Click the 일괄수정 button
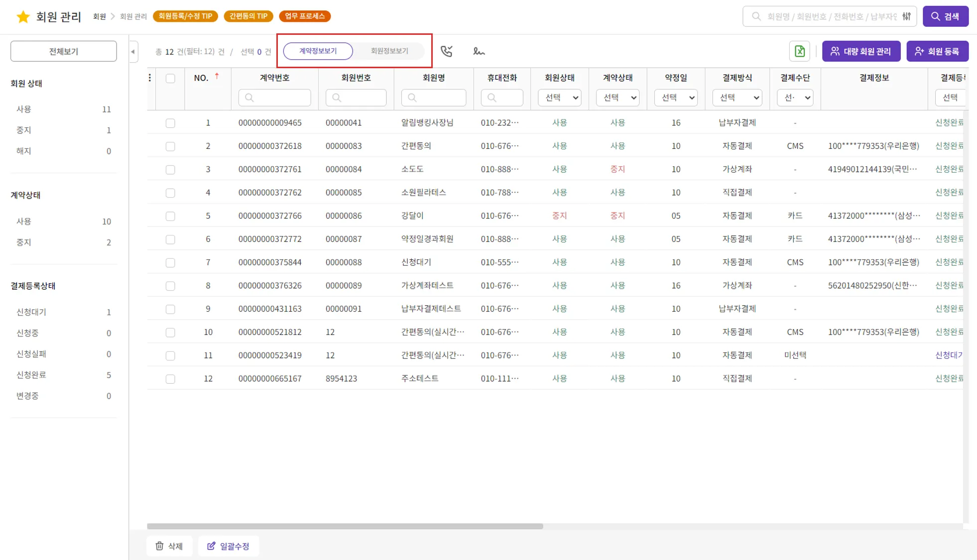Image resolution: width=977 pixels, height=560 pixels. coord(228,546)
